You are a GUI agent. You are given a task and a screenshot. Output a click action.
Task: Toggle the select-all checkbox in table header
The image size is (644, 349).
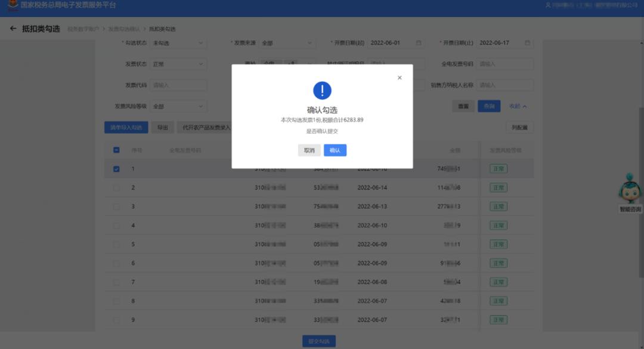[116, 150]
